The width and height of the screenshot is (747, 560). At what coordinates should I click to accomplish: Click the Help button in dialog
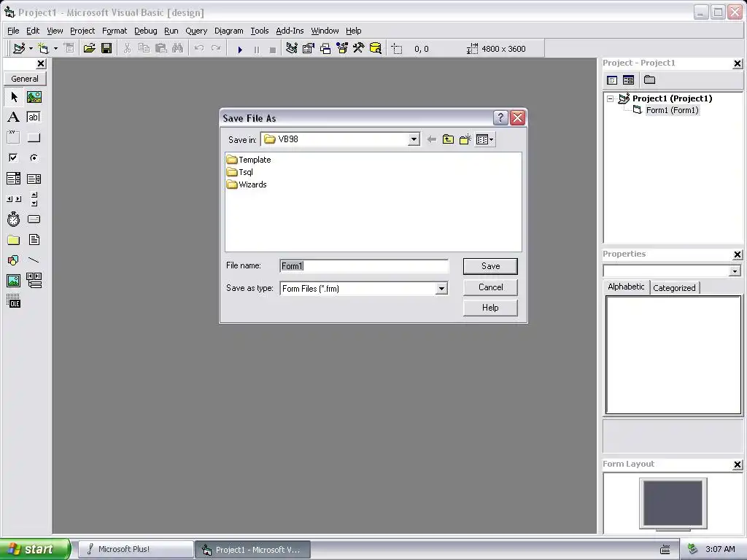click(x=490, y=308)
